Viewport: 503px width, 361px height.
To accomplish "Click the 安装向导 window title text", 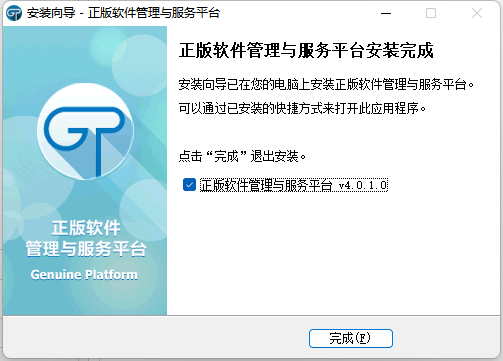I will tap(51, 13).
